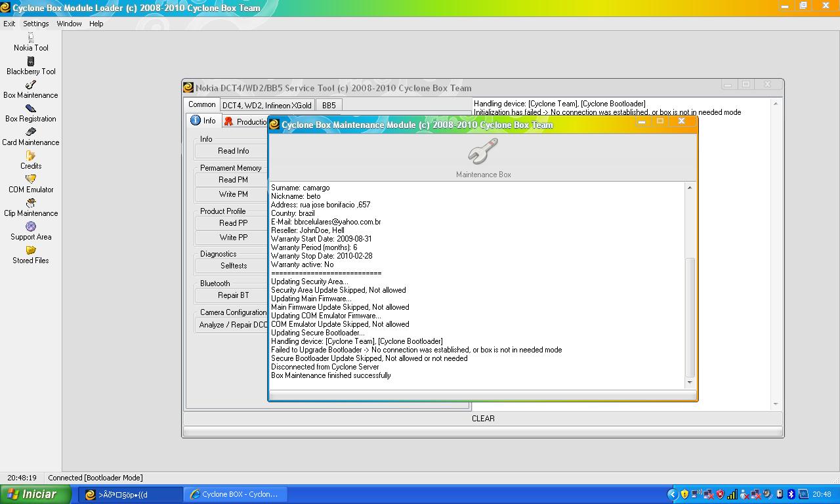The height and width of the screenshot is (504, 840).
Task: Open Box Maintenance from the sidebar
Action: point(31,89)
